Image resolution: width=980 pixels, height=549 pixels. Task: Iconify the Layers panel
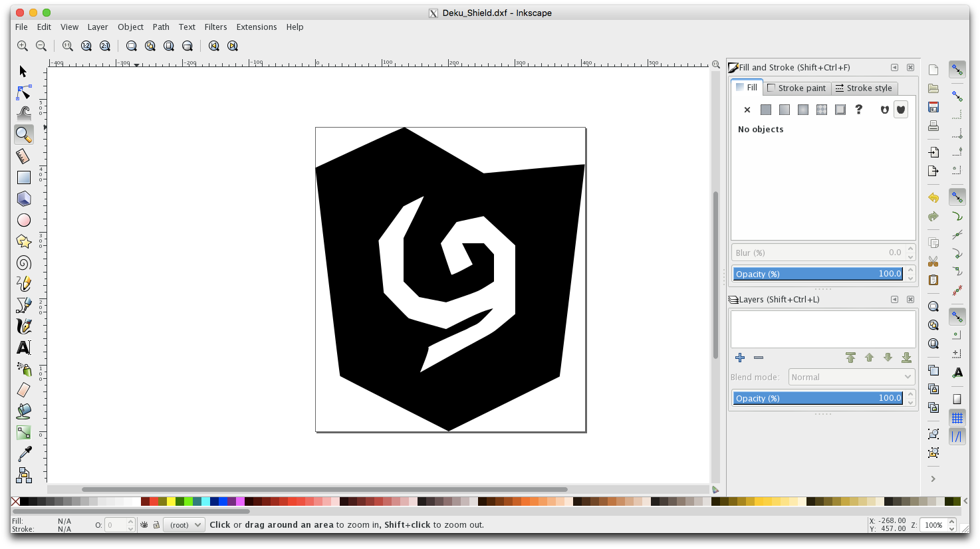[894, 299]
